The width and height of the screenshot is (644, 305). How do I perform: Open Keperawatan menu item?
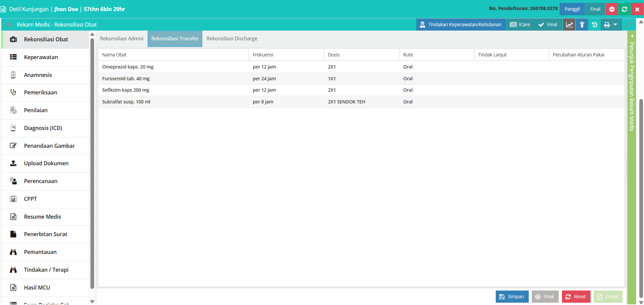pyautogui.click(x=45, y=57)
